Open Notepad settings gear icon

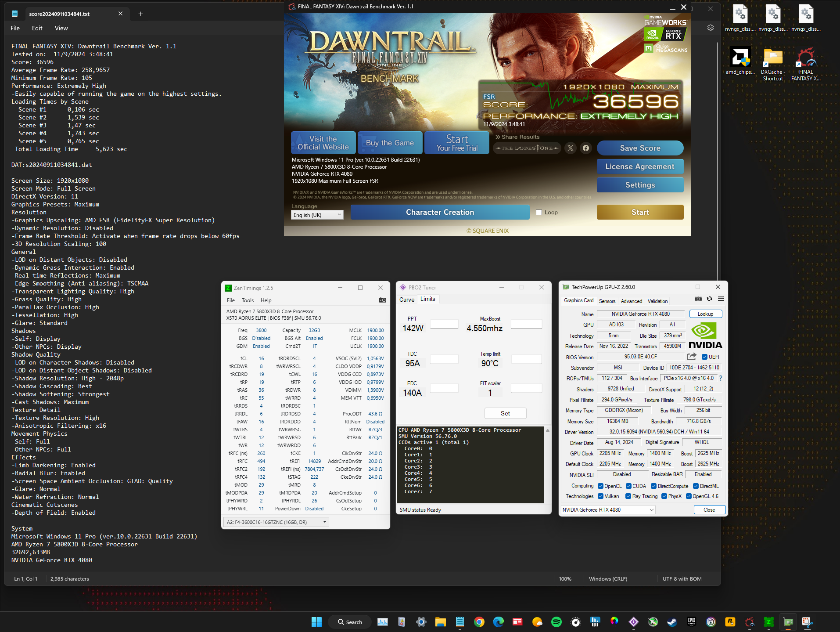[711, 28]
